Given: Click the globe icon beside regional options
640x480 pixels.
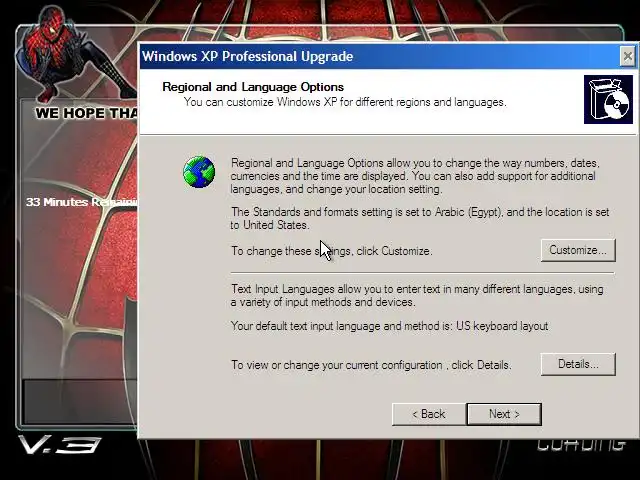Looking at the screenshot, I should click(199, 172).
